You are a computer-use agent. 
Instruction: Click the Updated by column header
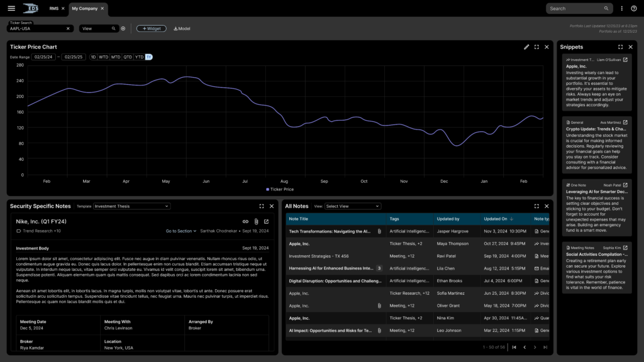point(457,219)
